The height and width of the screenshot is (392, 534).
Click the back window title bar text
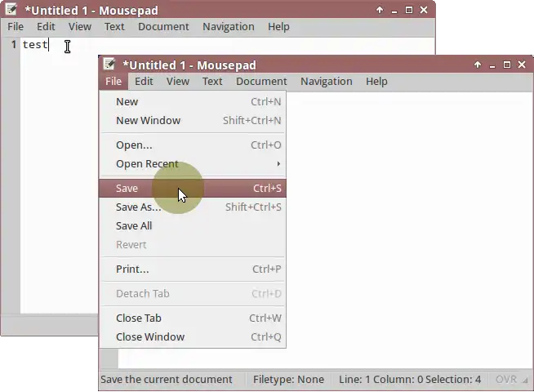(x=91, y=11)
